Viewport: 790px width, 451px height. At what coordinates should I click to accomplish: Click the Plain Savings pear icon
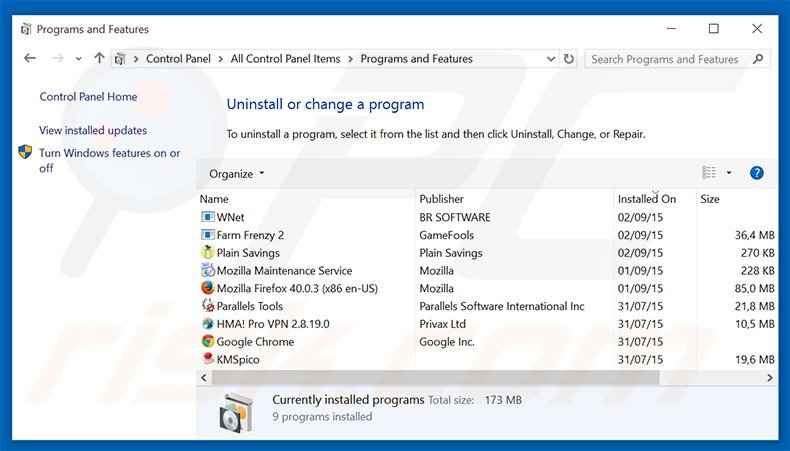[208, 252]
